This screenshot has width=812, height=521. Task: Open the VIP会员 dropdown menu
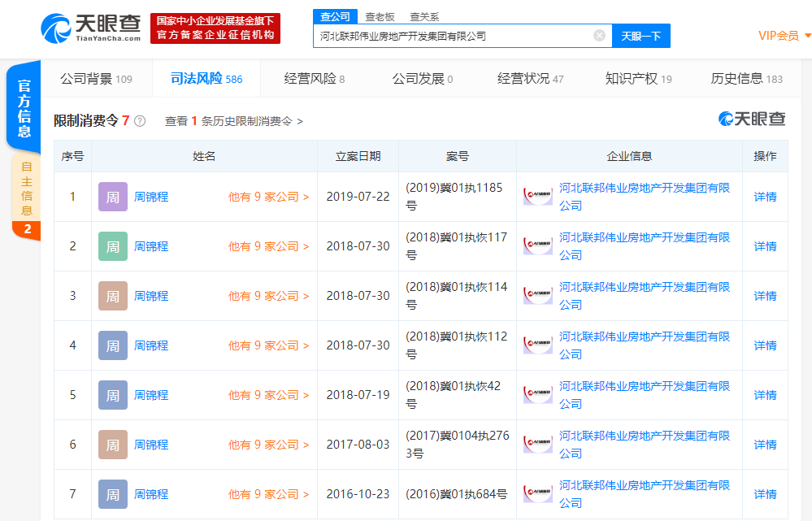[x=784, y=36]
